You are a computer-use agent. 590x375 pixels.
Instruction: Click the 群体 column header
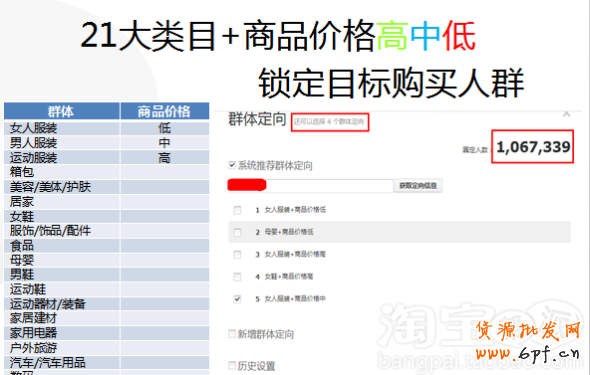pyautogui.click(x=62, y=111)
